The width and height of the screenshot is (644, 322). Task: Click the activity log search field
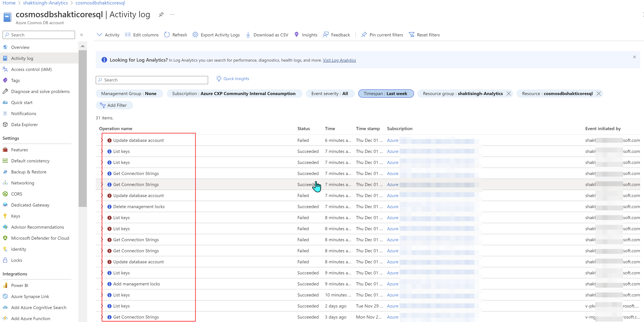tap(152, 80)
